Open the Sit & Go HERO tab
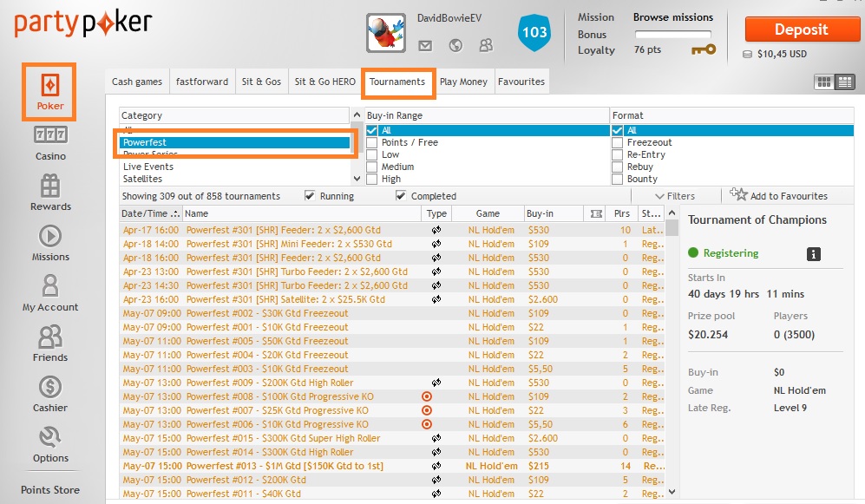865x504 pixels. (x=325, y=82)
